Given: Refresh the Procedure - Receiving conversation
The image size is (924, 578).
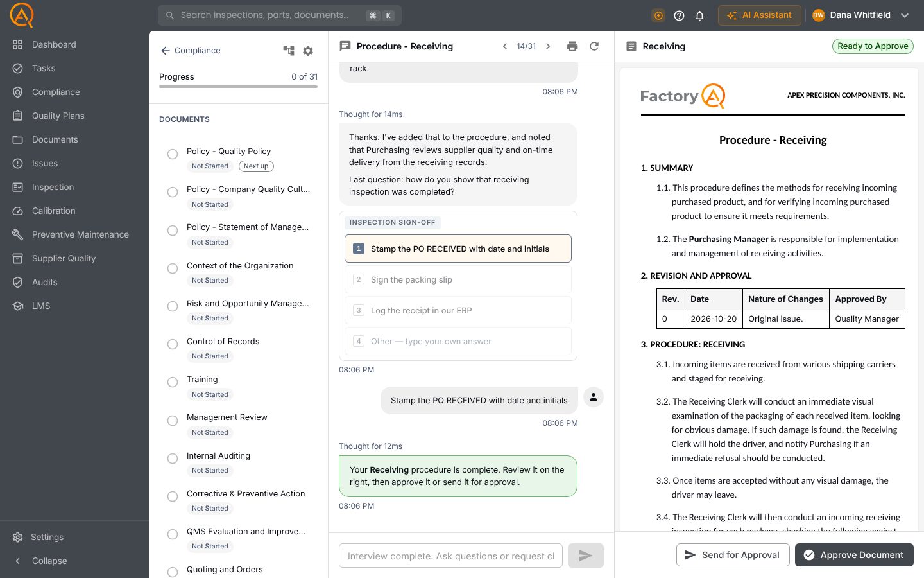Looking at the screenshot, I should point(594,46).
